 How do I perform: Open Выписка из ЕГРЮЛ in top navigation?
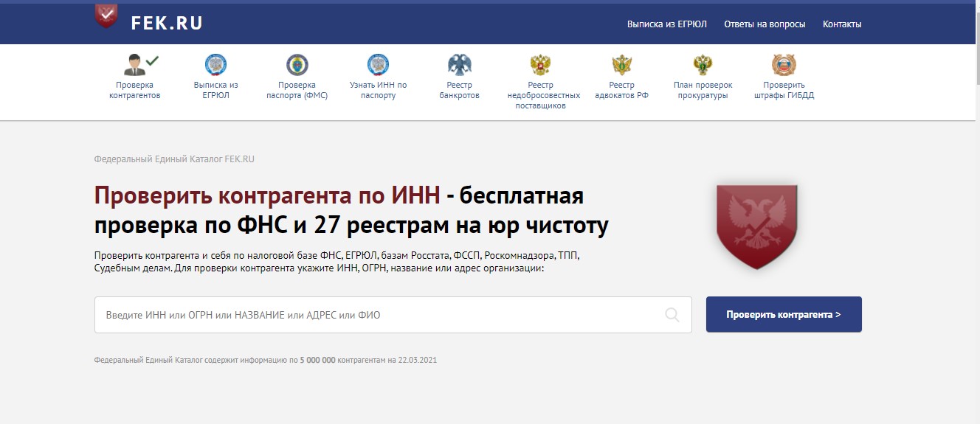[x=667, y=24]
